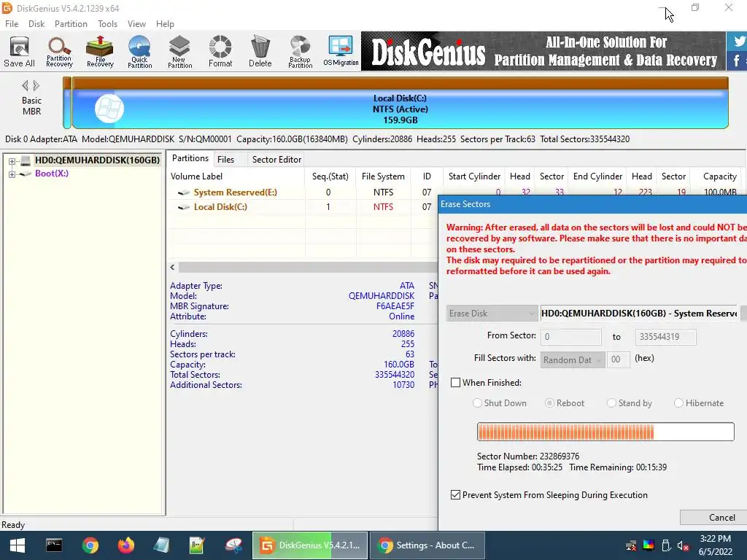Click the muted volume tray icon
The image size is (747, 560).
[683, 545]
